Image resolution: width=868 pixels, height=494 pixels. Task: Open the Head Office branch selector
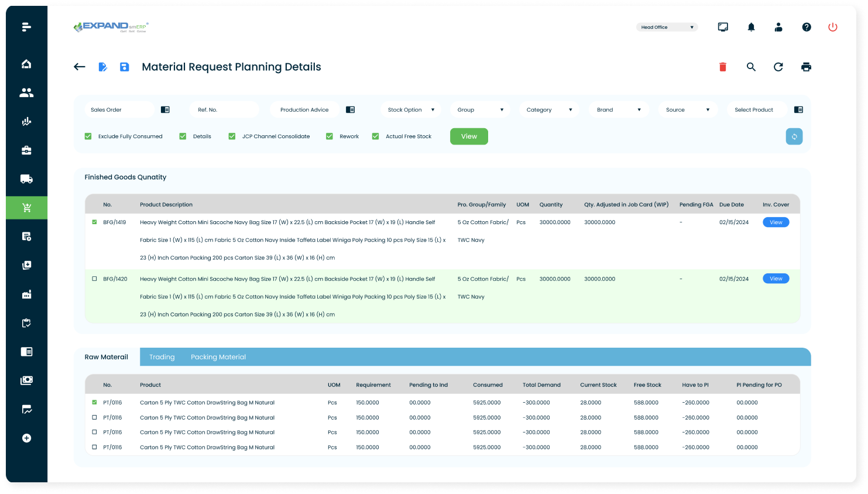pyautogui.click(x=667, y=28)
